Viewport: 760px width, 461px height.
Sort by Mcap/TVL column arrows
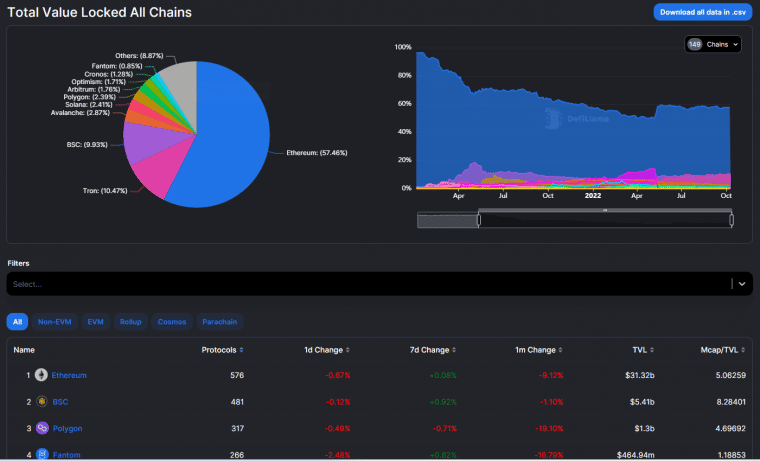pyautogui.click(x=743, y=350)
